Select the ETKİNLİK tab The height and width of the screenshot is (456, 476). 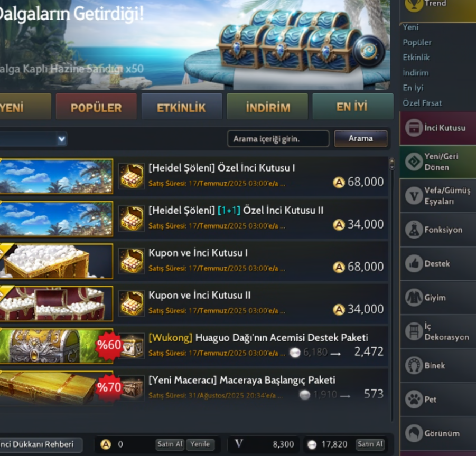click(182, 107)
